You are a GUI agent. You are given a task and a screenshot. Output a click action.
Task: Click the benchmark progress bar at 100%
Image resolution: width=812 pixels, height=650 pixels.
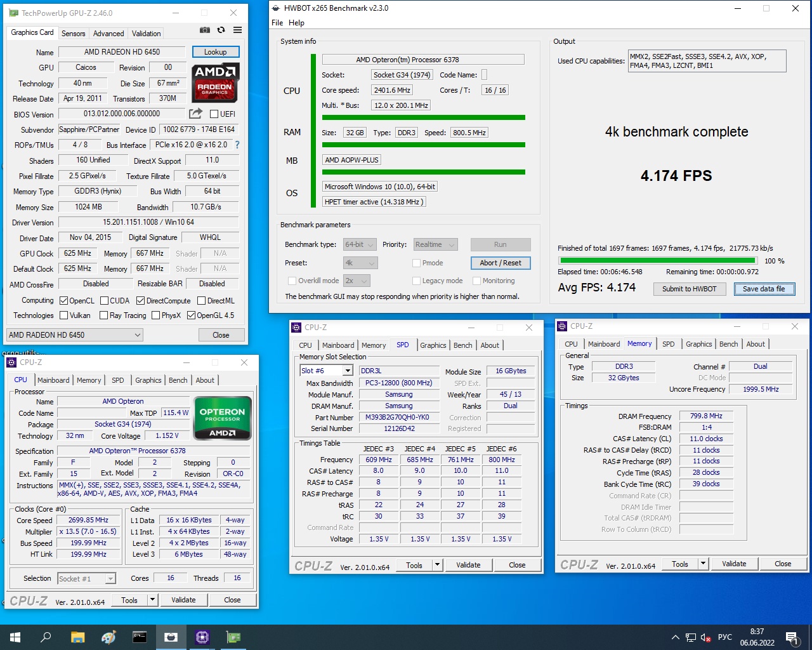pos(658,260)
